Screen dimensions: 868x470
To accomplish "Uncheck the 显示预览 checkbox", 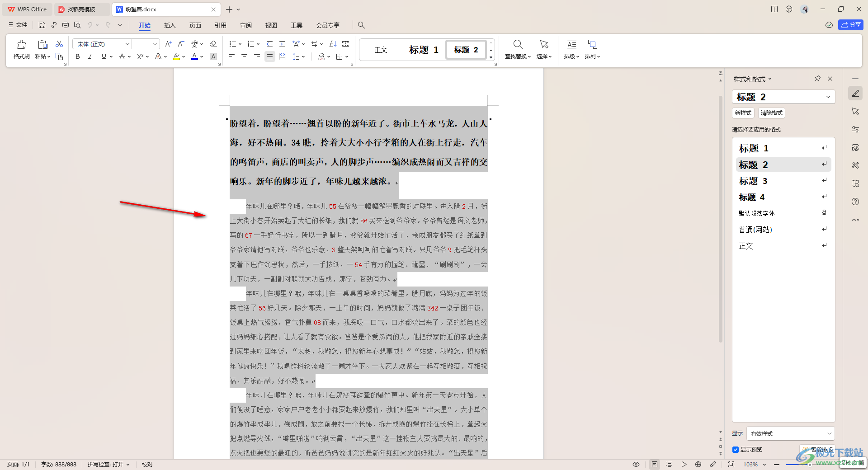I will [736, 449].
